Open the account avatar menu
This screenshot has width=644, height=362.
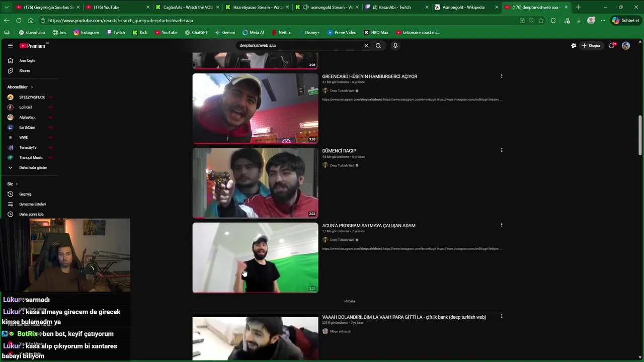[626, 46]
